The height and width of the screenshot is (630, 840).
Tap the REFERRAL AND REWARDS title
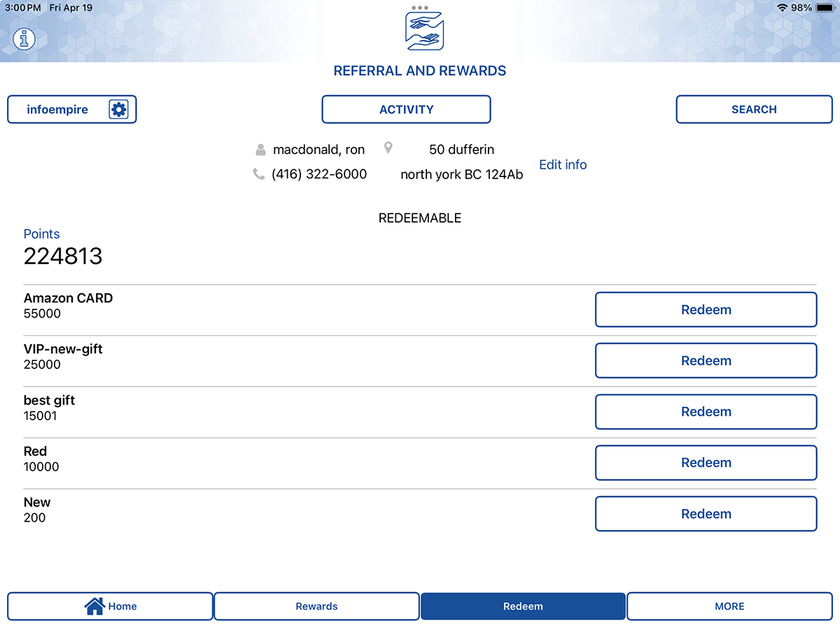(420, 71)
